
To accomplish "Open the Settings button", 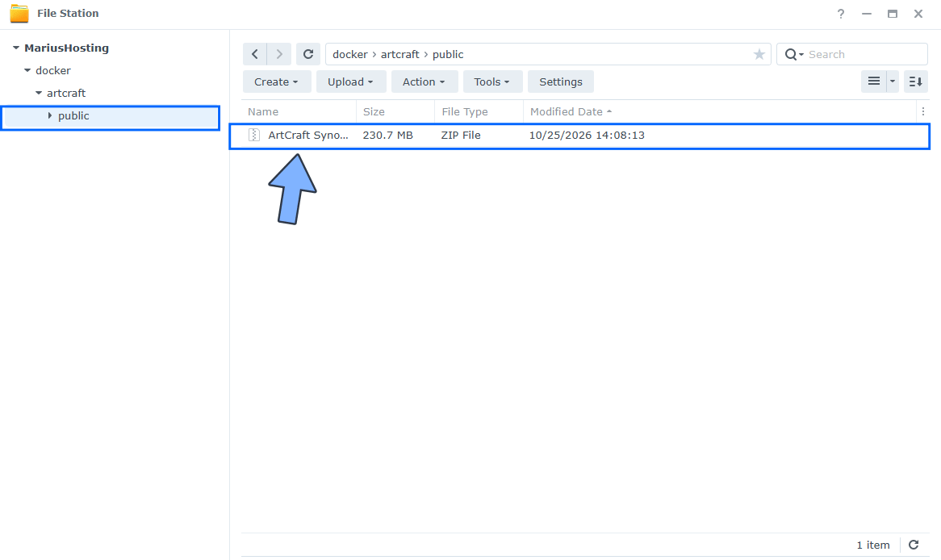I will point(561,81).
